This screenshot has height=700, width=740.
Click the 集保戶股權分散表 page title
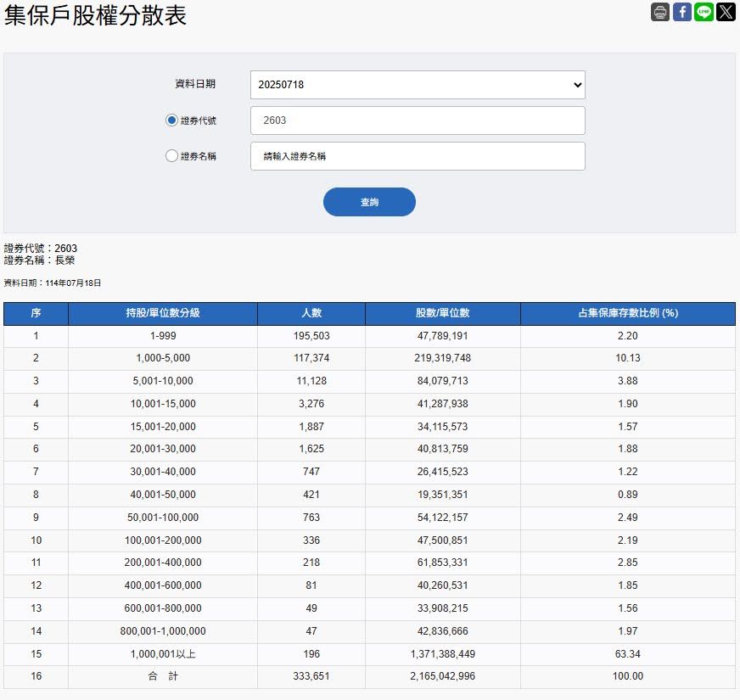pos(95,15)
